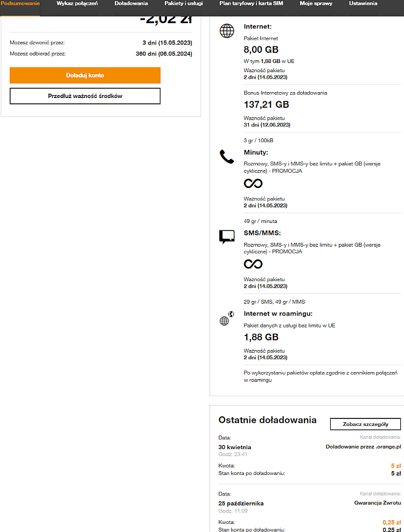Click the roaming internet globe icon

tap(227, 319)
